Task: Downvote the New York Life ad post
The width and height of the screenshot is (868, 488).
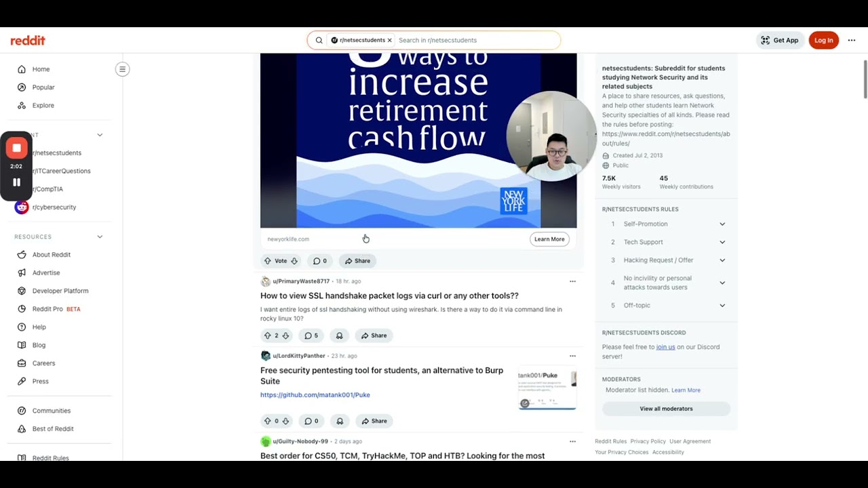Action: pyautogui.click(x=294, y=261)
